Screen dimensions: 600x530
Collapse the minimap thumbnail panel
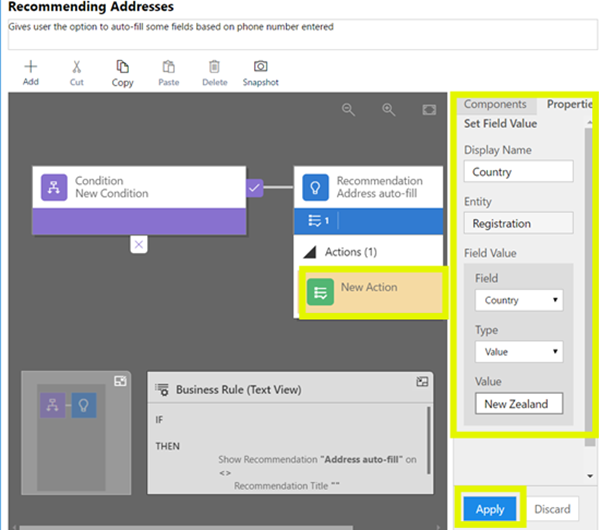click(120, 381)
